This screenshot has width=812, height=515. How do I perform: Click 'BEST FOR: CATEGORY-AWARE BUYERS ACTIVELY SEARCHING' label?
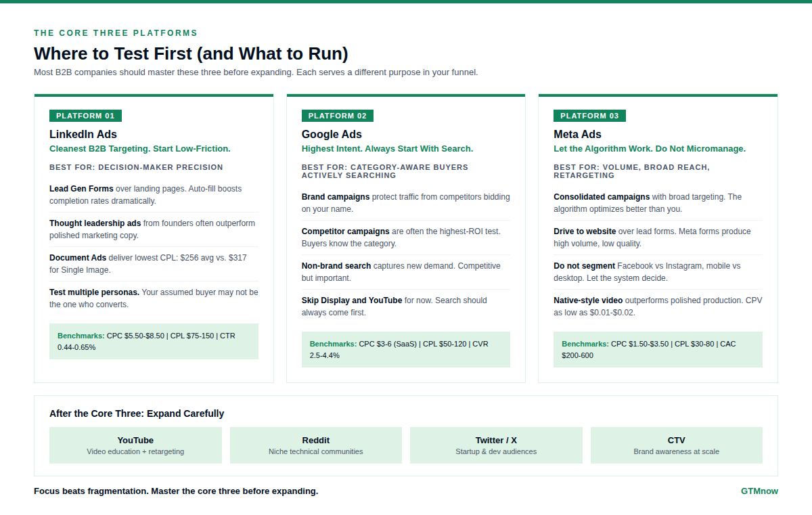point(385,171)
